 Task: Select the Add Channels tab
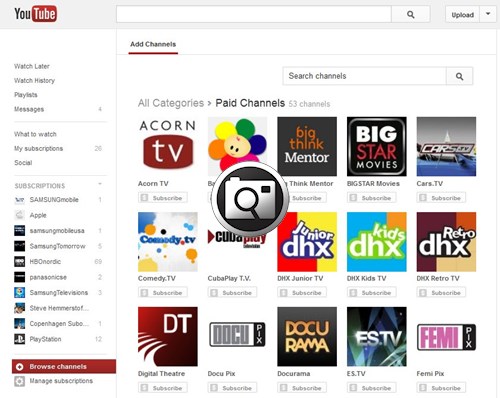click(153, 44)
